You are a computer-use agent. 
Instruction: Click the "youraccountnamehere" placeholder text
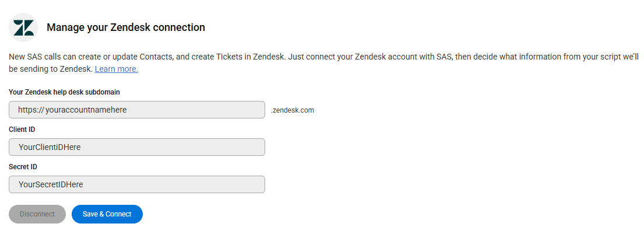86,110
